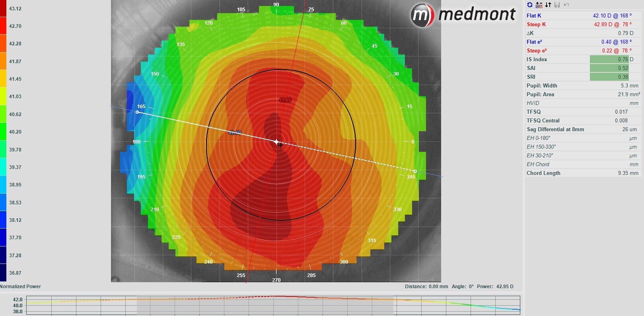The height and width of the screenshot is (316, 644).
Task: Click the medmont logo
Action: click(x=463, y=15)
